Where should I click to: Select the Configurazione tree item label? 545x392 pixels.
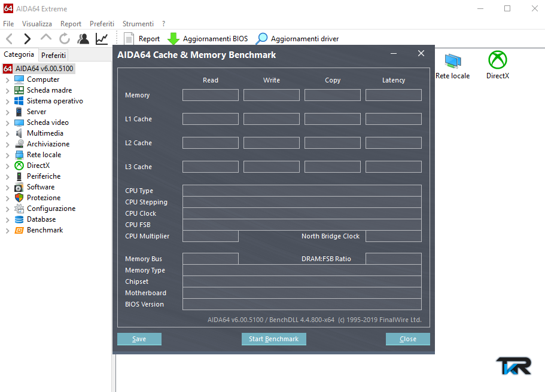click(x=51, y=209)
